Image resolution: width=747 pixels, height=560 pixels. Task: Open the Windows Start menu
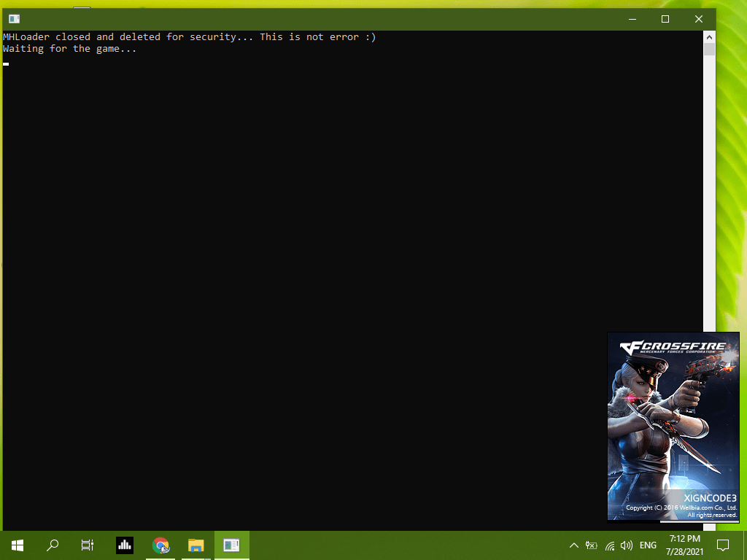click(18, 545)
